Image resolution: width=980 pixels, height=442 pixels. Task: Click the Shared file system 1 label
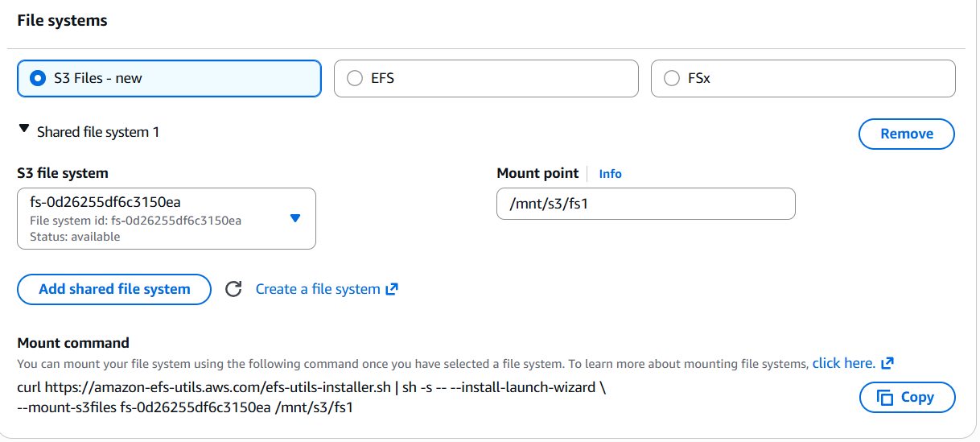click(98, 132)
